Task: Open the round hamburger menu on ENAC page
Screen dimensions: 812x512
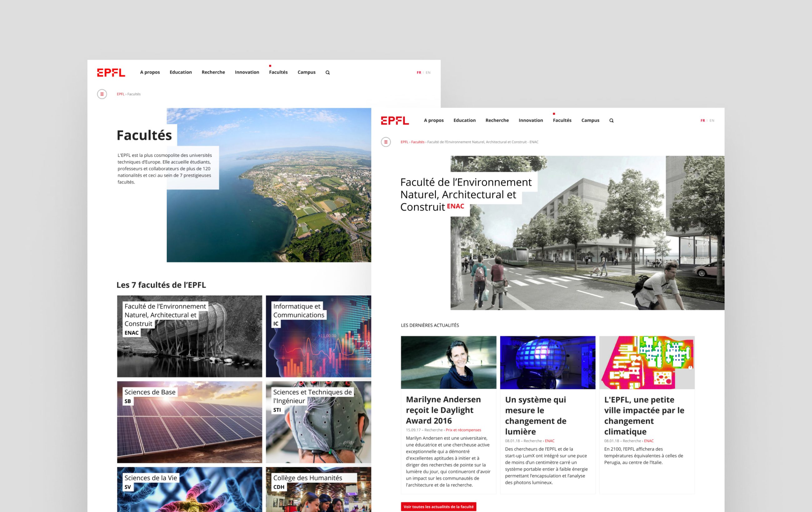Action: tap(386, 142)
